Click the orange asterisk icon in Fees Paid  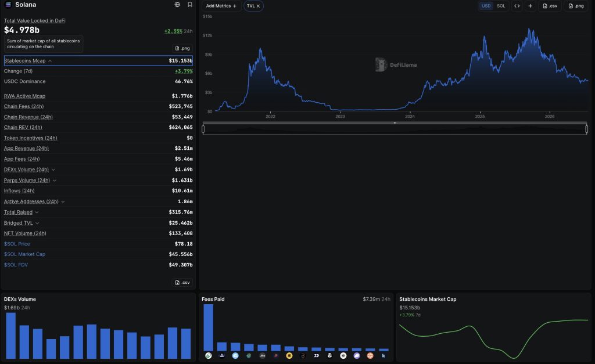pyautogui.click(x=370, y=356)
